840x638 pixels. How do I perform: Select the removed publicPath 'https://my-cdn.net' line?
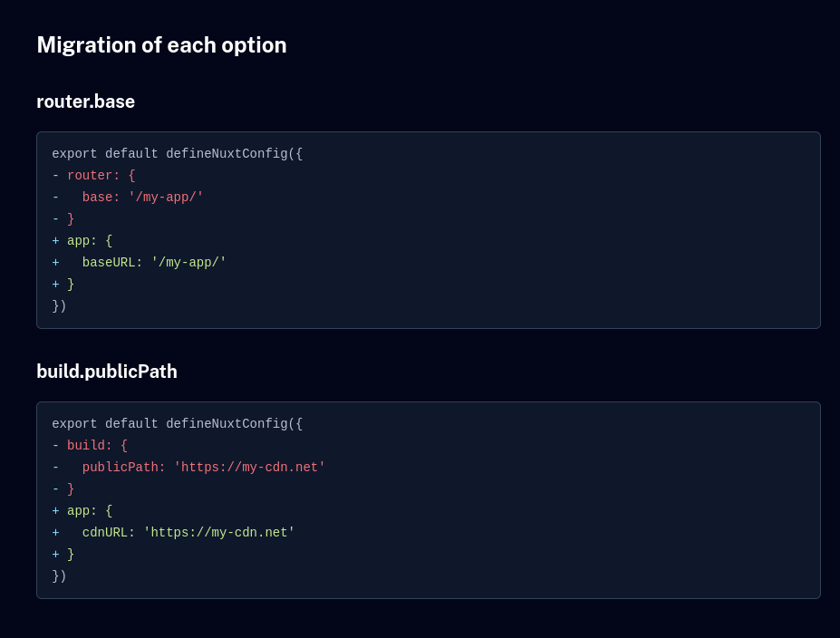(188, 467)
